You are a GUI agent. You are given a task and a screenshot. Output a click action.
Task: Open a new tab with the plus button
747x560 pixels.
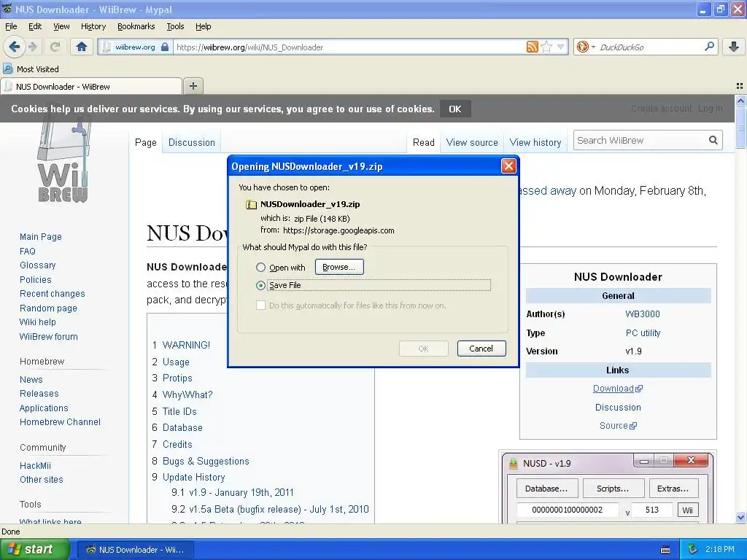click(193, 86)
